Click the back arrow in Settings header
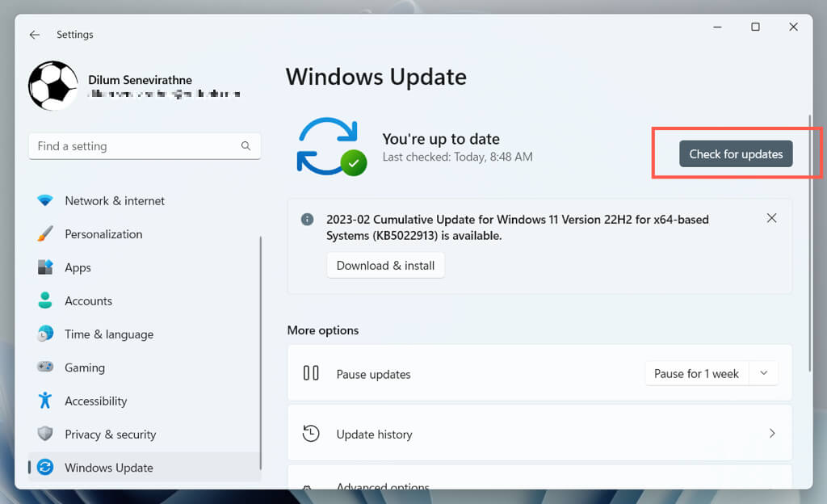This screenshot has height=504, width=827. (35, 35)
